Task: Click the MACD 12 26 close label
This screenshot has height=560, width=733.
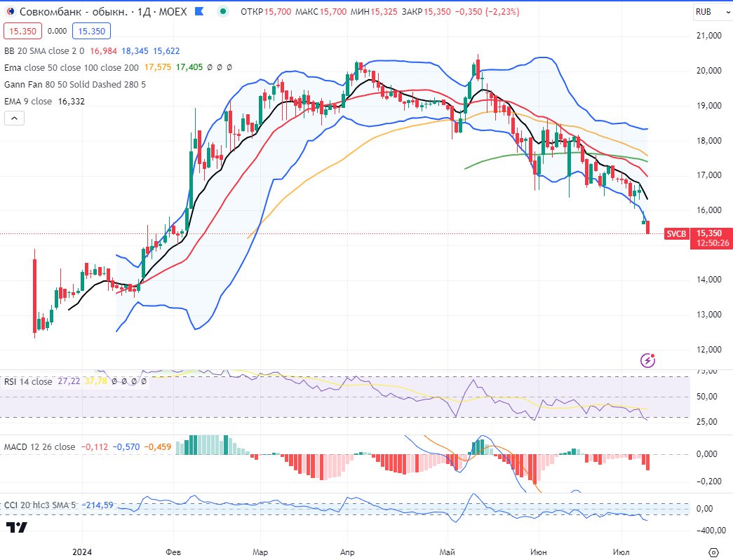Action: coord(39,447)
